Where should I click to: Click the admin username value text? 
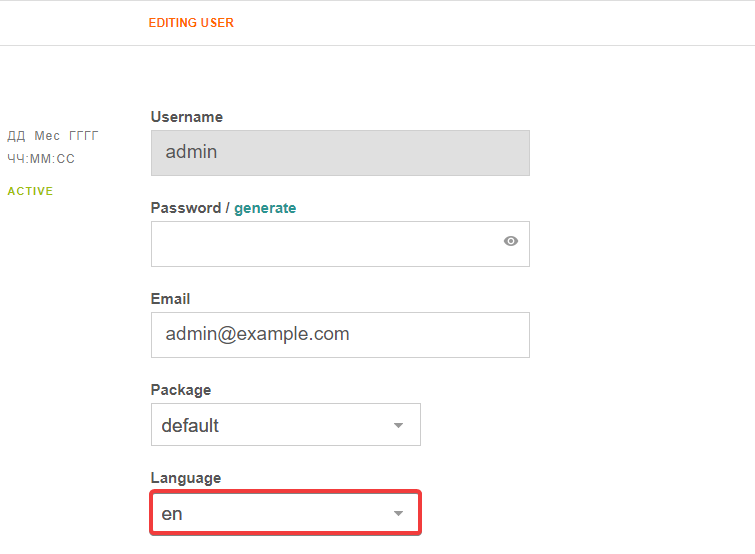pos(191,153)
